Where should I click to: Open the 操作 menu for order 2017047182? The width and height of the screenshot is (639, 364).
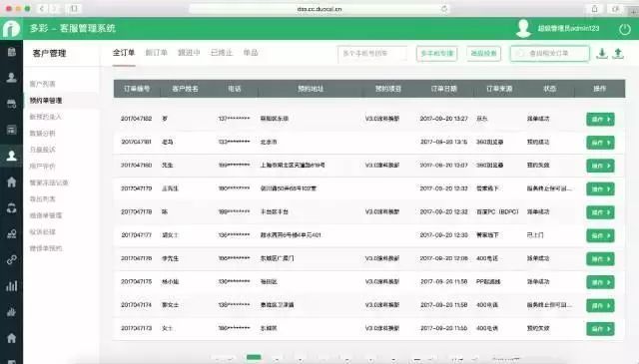tap(600, 120)
